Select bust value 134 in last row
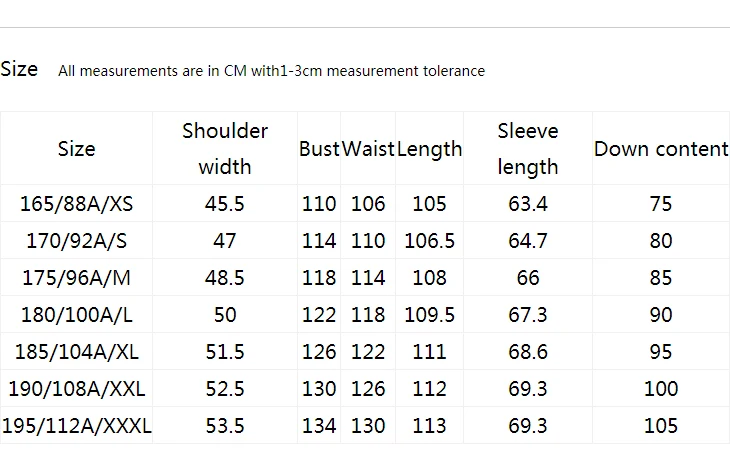Viewport: 730px width, 461px height. pyautogui.click(x=319, y=426)
